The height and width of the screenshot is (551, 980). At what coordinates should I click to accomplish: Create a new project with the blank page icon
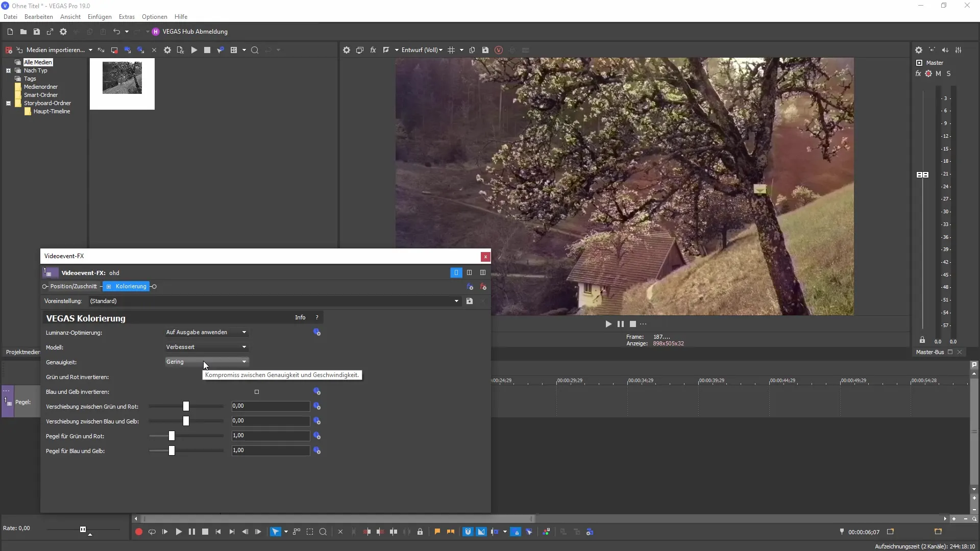pos(10,32)
